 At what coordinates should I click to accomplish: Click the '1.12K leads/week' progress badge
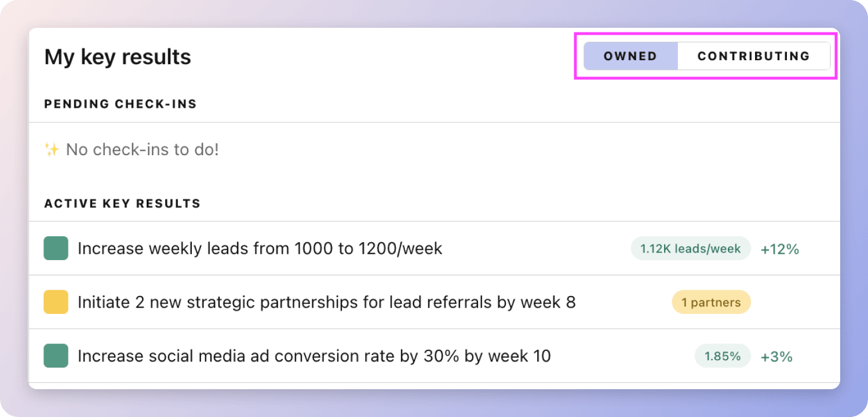click(690, 248)
